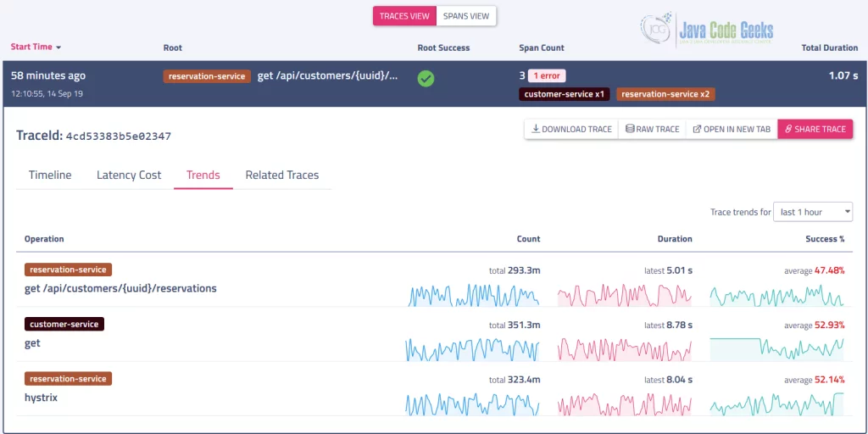This screenshot has height=434, width=868.
Task: Click the hystrix operation name
Action: point(41,398)
